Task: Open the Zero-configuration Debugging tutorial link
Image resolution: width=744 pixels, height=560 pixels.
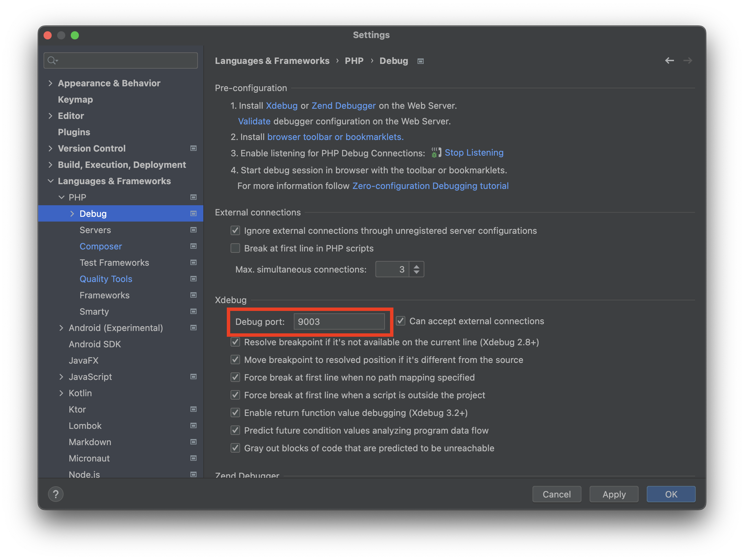Action: pyautogui.click(x=430, y=186)
